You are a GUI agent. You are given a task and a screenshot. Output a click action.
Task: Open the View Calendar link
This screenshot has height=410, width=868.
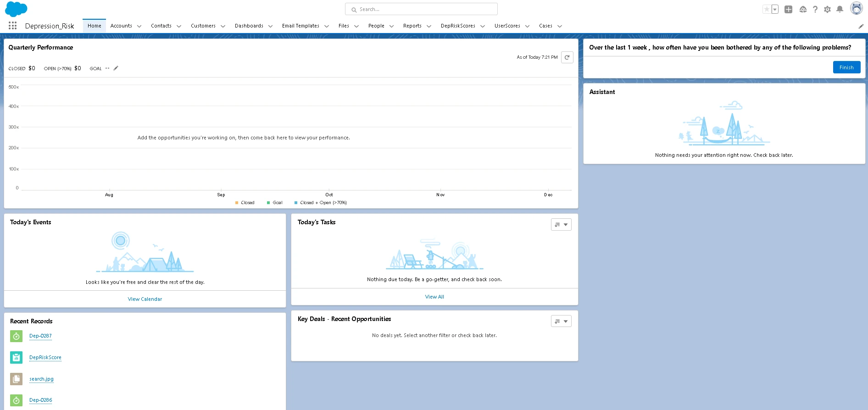point(145,299)
